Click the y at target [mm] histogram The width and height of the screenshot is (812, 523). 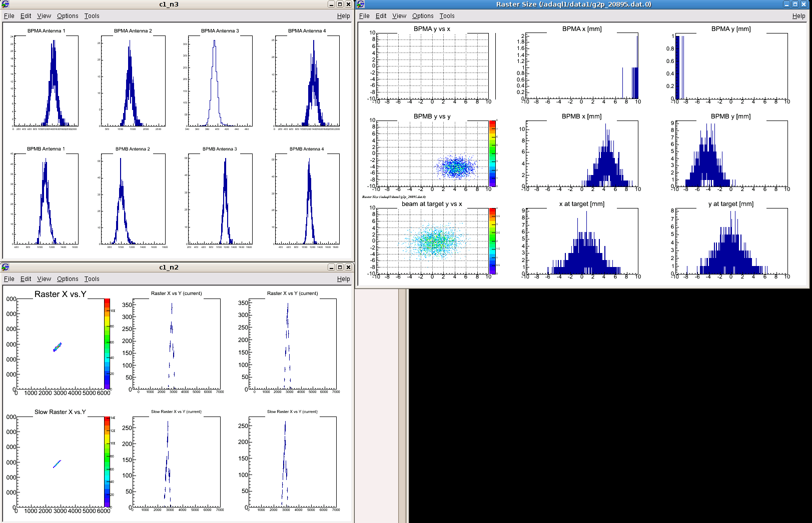pyautogui.click(x=731, y=241)
